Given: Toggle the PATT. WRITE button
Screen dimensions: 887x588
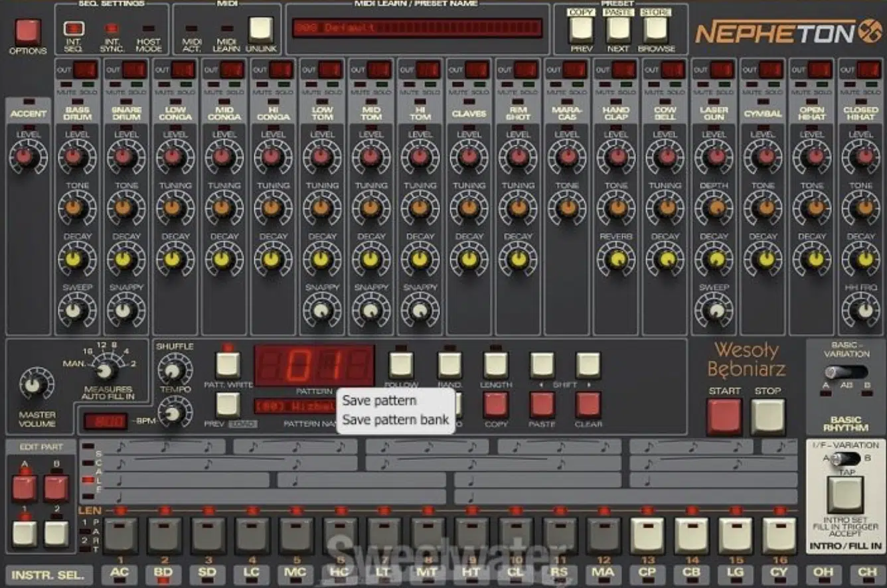Looking at the screenshot, I should [228, 365].
